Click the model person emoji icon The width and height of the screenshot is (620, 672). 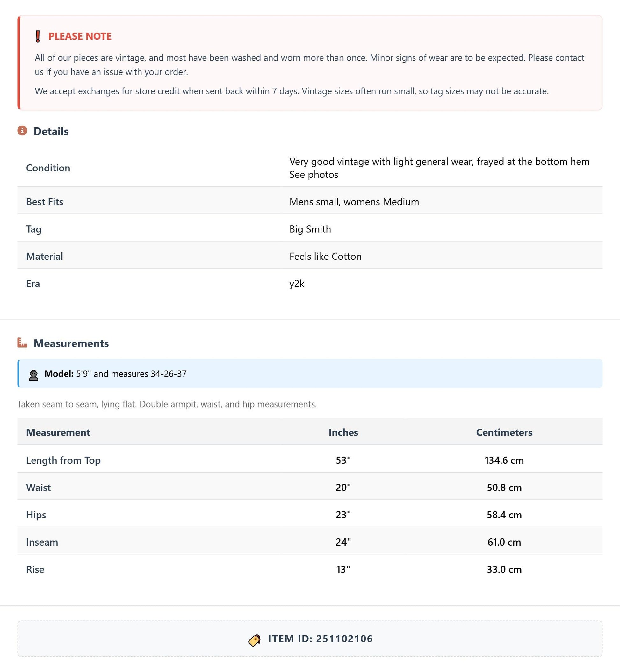(x=33, y=375)
